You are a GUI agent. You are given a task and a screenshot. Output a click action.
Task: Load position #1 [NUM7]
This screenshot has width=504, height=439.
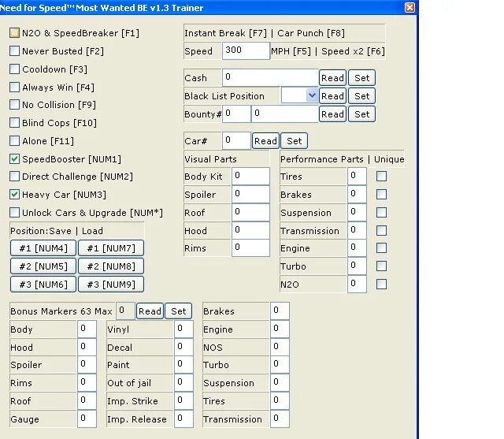tap(111, 248)
